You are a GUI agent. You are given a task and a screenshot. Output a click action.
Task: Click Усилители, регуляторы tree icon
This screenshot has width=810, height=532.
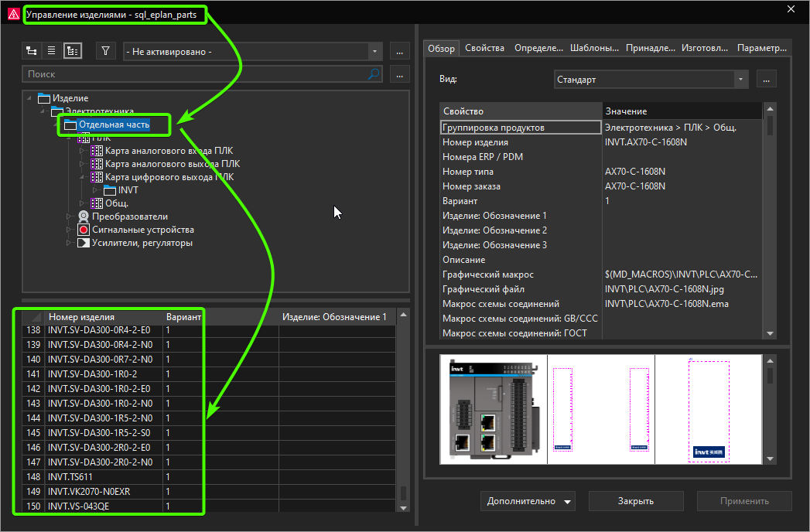[84, 243]
